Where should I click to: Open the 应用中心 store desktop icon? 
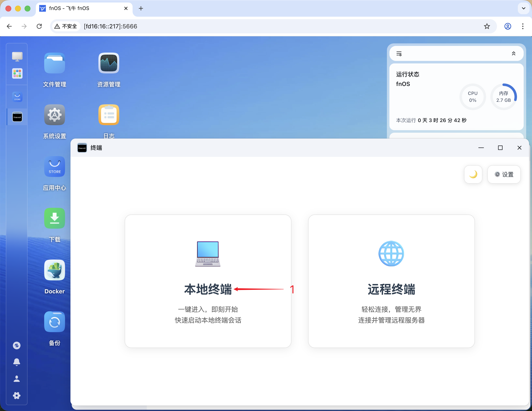(x=55, y=166)
